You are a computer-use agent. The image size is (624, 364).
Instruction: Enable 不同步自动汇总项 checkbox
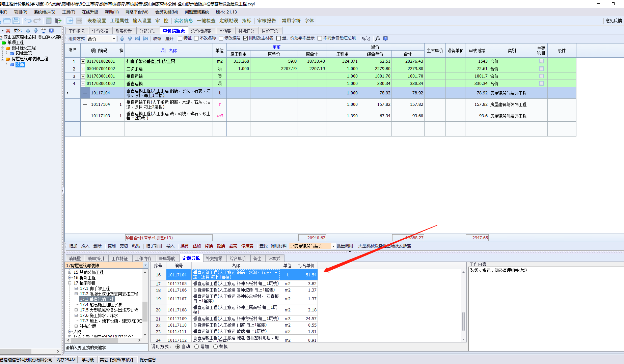pyautogui.click(x=320, y=38)
